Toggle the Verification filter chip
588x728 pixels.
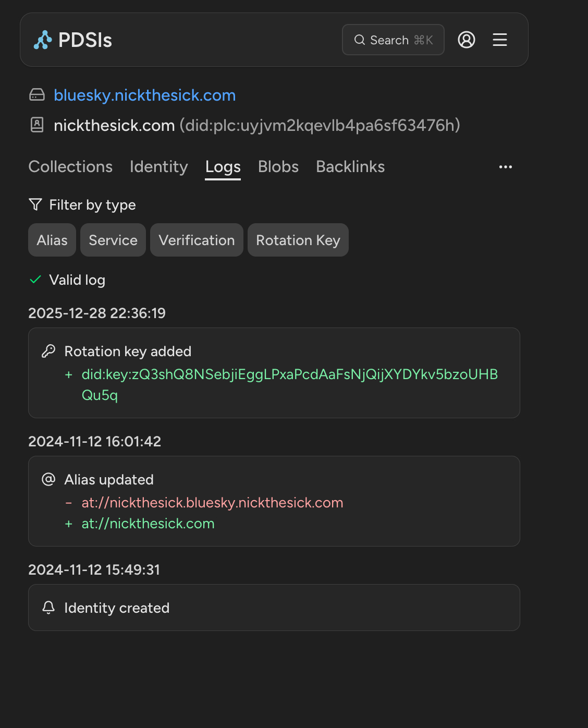tap(197, 240)
